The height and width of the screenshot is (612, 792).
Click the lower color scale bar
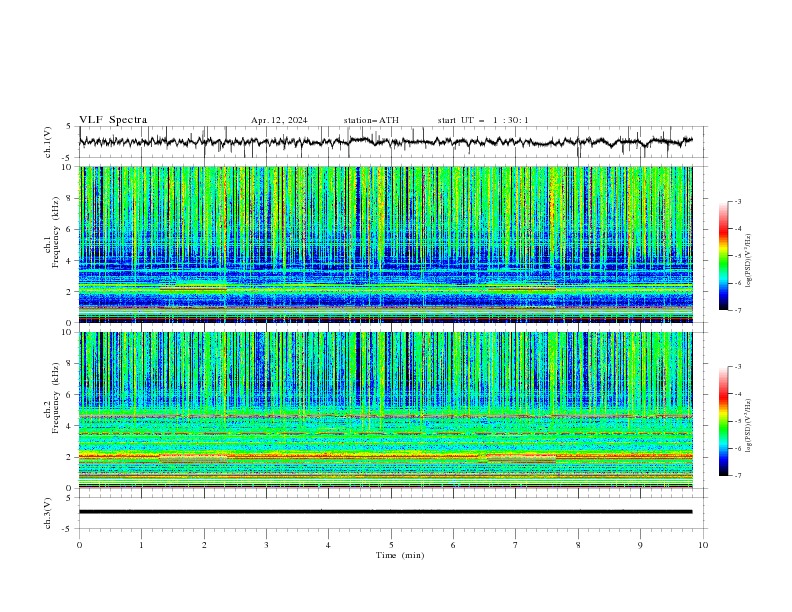pos(724,421)
